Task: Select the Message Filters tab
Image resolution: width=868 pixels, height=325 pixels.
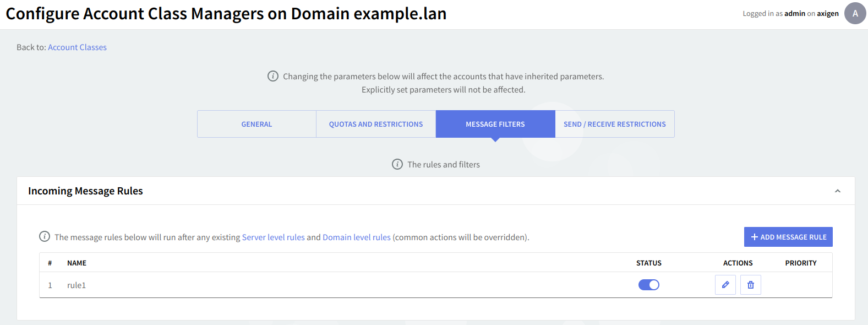Action: coord(495,124)
